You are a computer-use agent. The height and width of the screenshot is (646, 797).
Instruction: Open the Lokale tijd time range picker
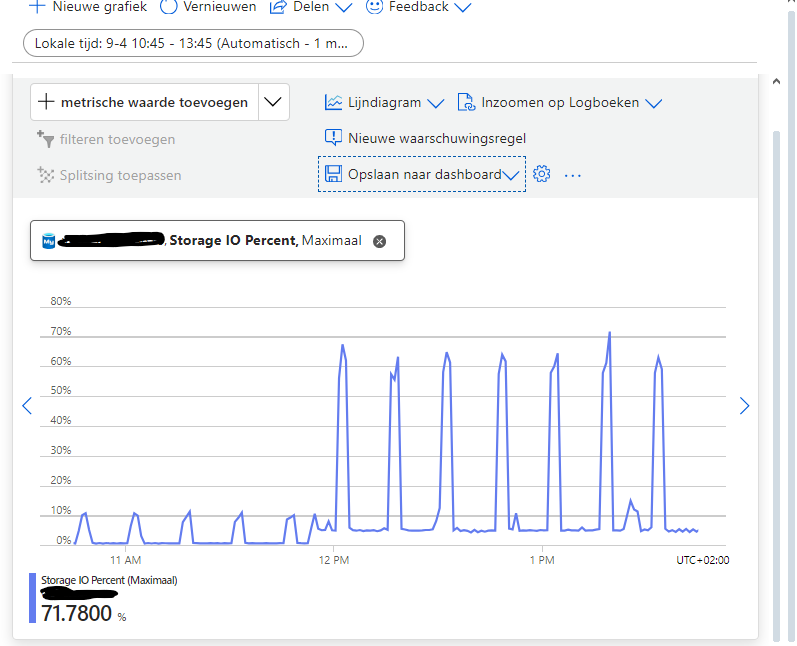click(x=193, y=43)
